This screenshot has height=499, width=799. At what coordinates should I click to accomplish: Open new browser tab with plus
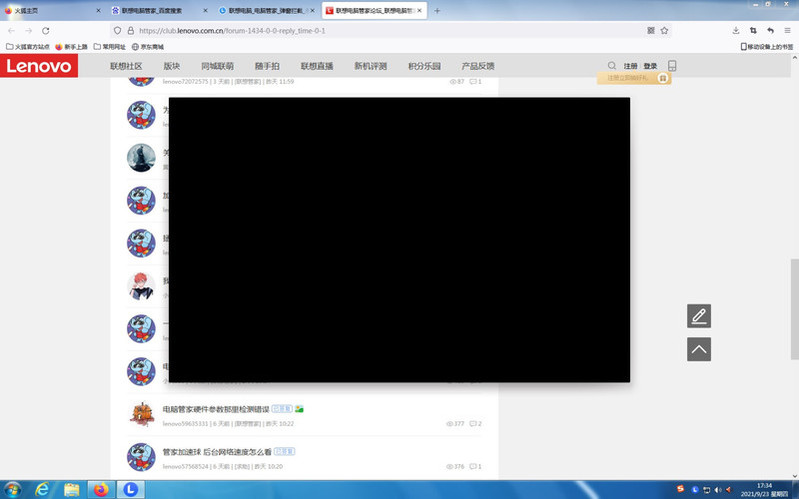[437, 11]
